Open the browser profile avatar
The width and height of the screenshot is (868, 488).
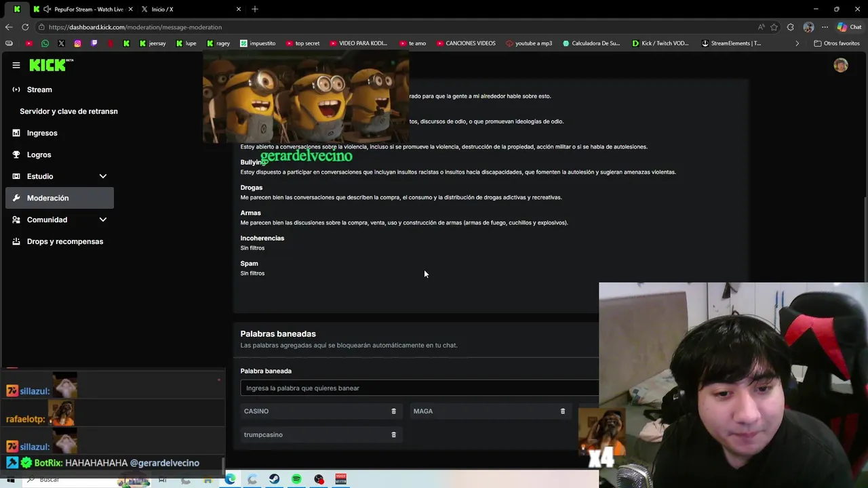point(808,27)
